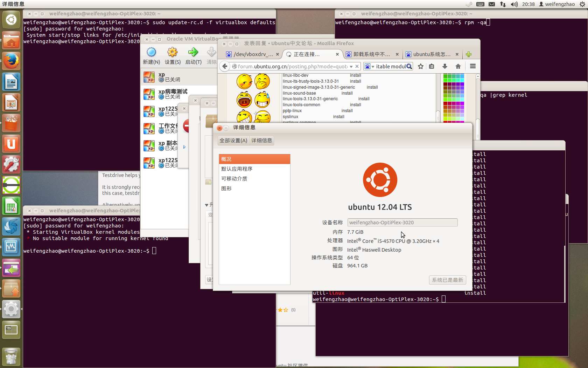Screen dimensions: 588x368
Task: Pick dark red color swatch in palette
Action: point(446,84)
